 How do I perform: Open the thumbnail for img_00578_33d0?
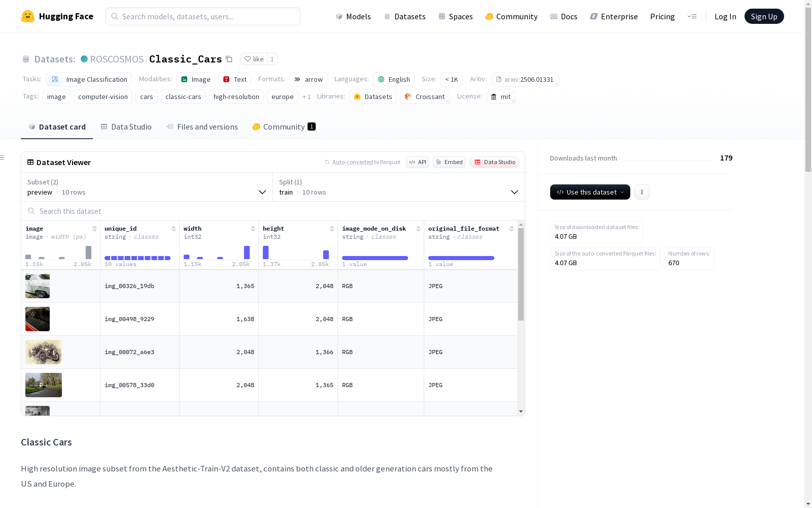click(x=44, y=385)
